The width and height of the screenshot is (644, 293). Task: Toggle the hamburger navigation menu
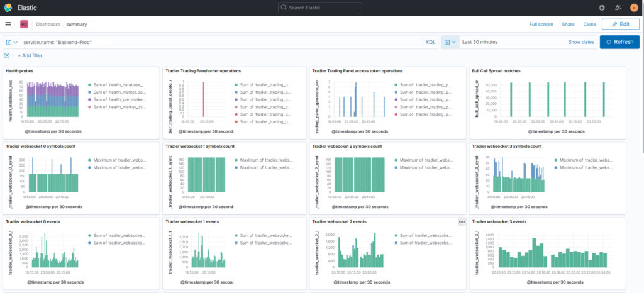click(8, 25)
